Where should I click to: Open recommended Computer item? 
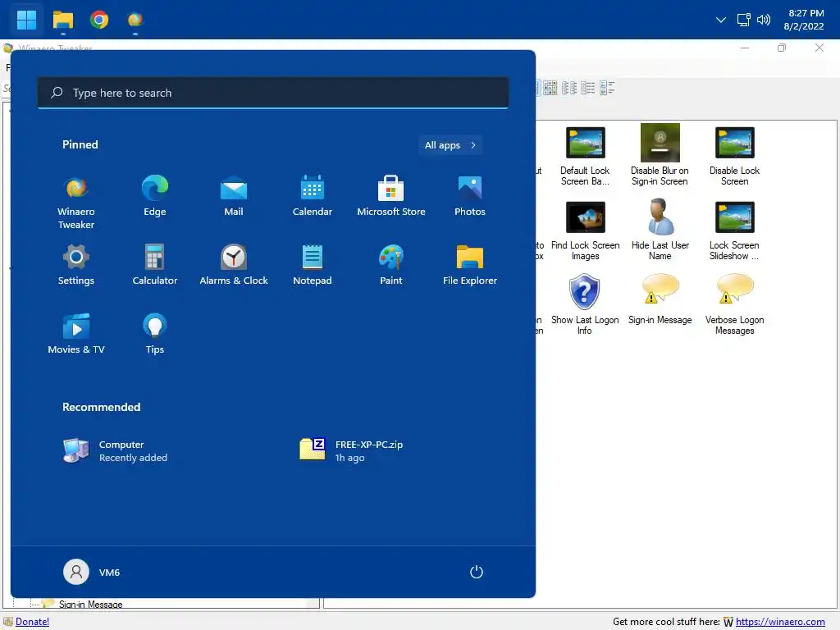pyautogui.click(x=115, y=451)
